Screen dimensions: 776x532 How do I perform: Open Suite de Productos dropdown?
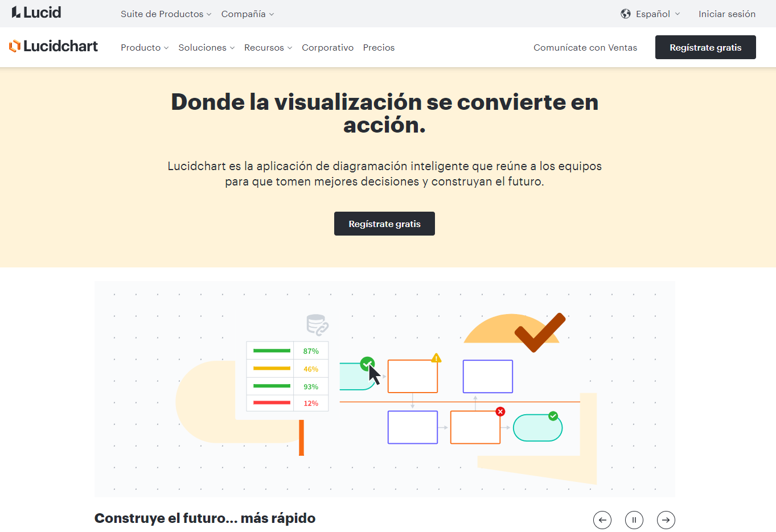[166, 14]
